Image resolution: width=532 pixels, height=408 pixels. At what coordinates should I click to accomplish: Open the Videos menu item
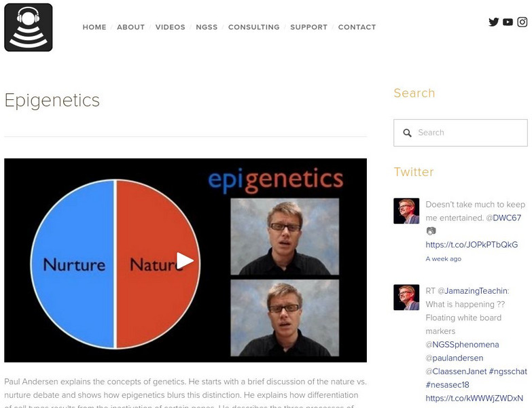[170, 27]
